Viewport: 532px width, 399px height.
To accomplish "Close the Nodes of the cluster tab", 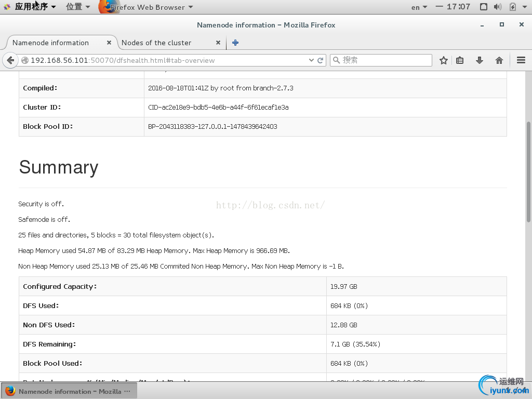I will [218, 43].
